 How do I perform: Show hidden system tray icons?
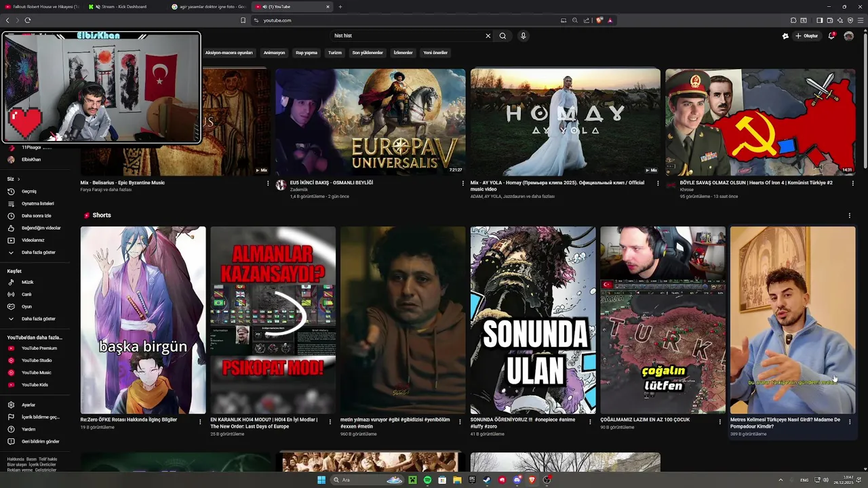pyautogui.click(x=781, y=480)
